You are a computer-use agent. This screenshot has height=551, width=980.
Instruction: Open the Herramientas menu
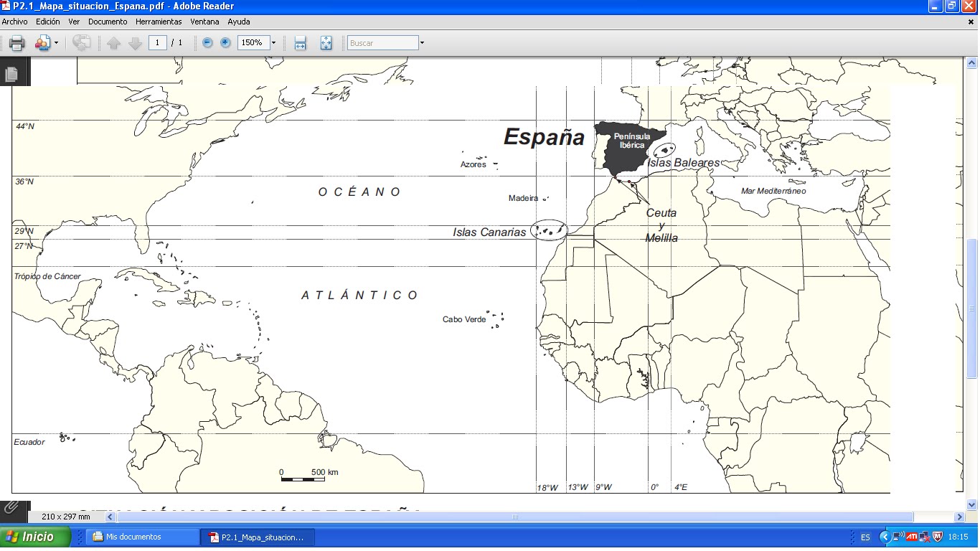coord(159,22)
